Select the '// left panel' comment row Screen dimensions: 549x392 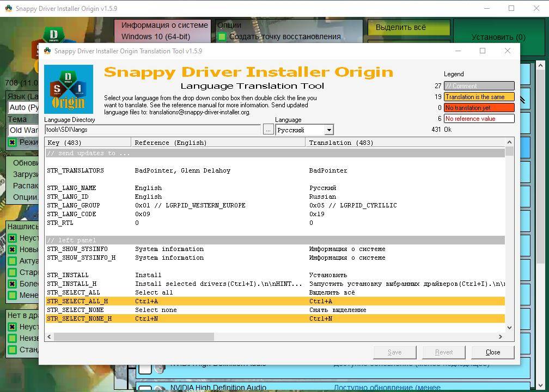coord(275,240)
